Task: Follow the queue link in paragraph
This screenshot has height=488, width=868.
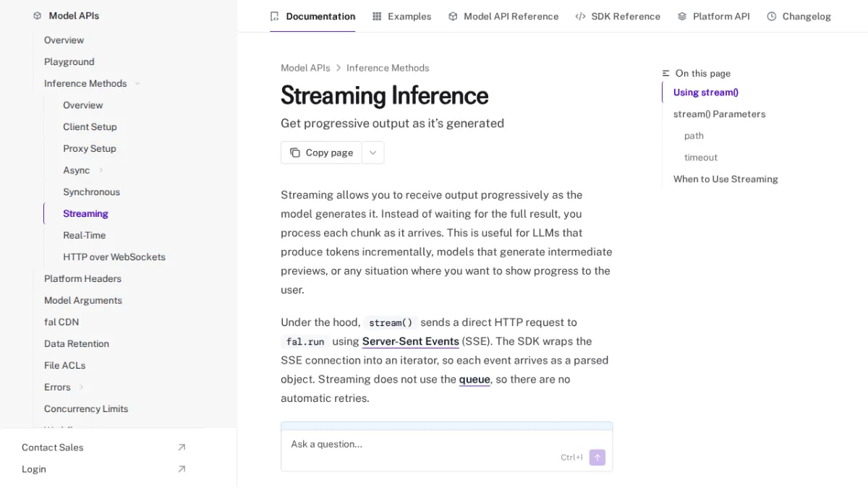Action: tap(475, 379)
